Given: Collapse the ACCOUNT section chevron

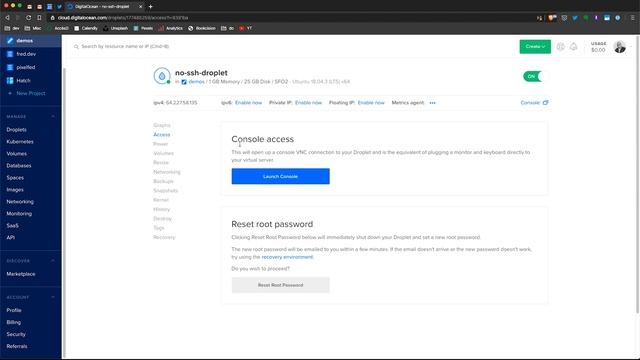Looking at the screenshot, I should tap(53, 297).
